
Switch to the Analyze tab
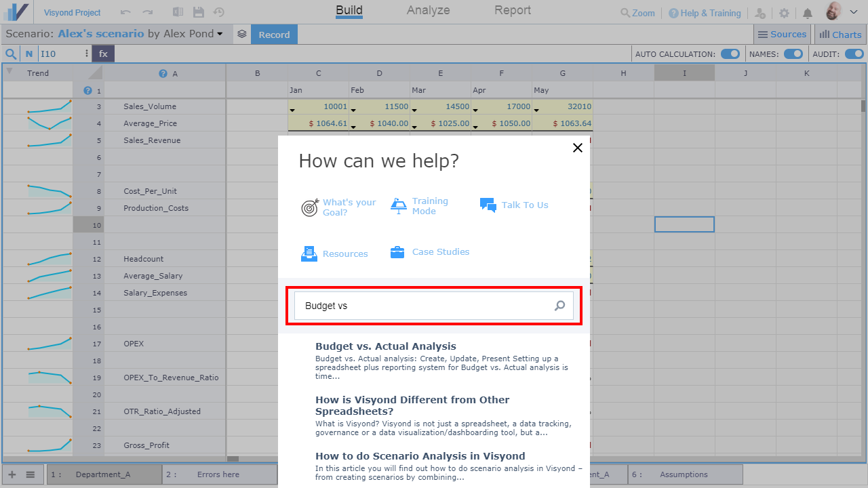point(428,10)
